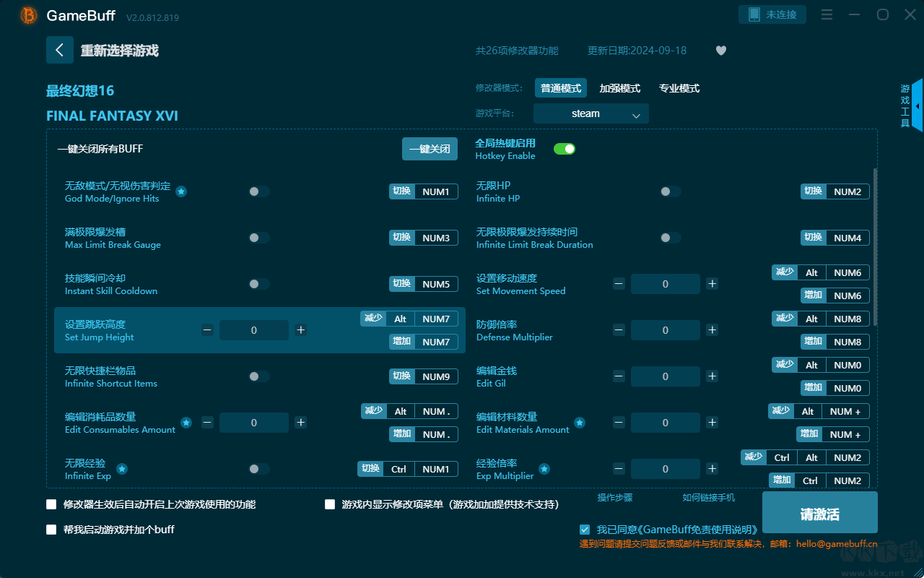Click NUM1 hotkey for God Mode

[436, 191]
